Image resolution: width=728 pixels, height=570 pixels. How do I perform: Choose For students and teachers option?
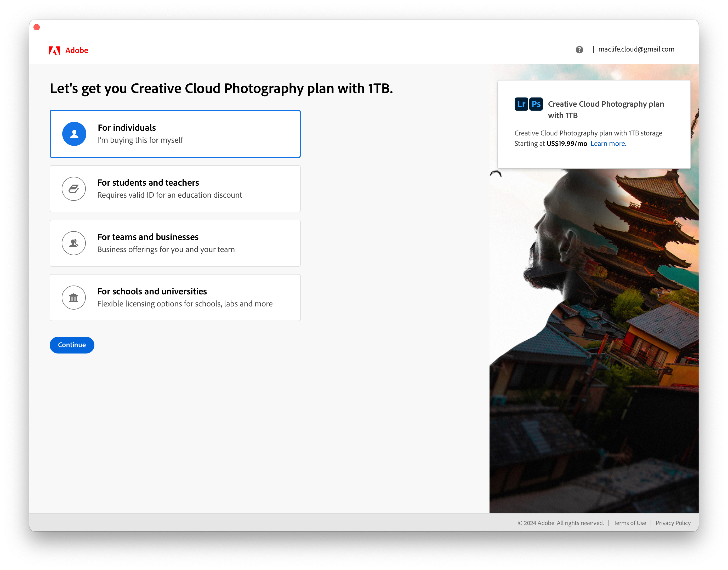[175, 189]
